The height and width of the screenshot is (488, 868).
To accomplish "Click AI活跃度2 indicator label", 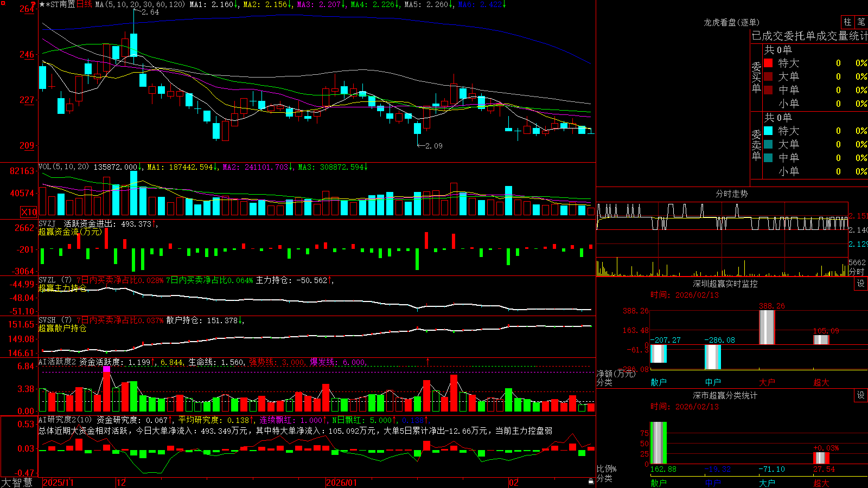I will (58, 362).
